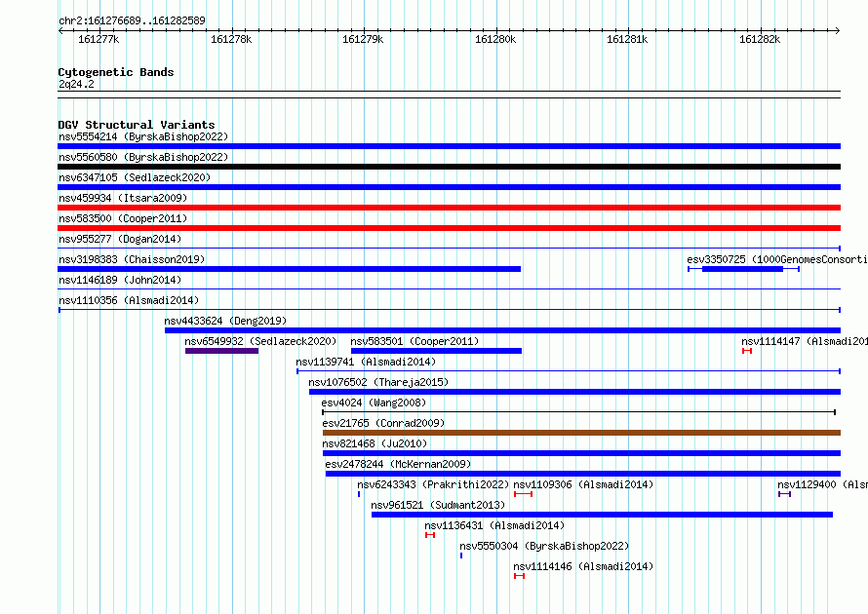Open the nsv6347105 (Sedlazeck2020) variant label
This screenshot has height=614, width=868.
tap(135, 177)
